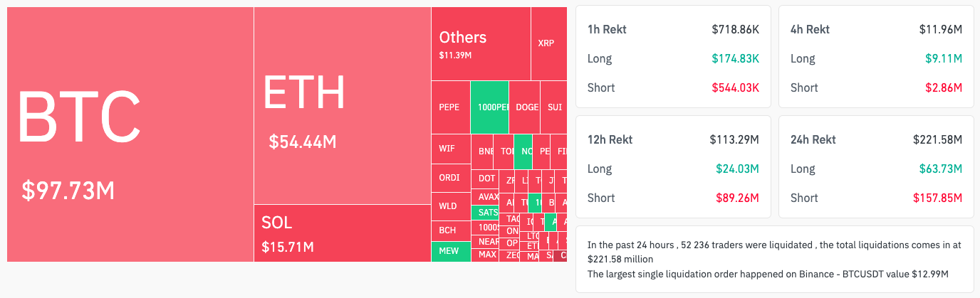Click the Others tile showing $11.39M

481,44
